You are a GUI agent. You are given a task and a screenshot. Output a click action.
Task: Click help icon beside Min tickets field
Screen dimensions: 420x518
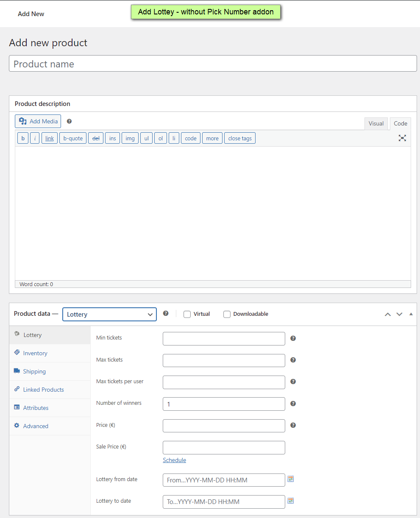click(x=293, y=338)
